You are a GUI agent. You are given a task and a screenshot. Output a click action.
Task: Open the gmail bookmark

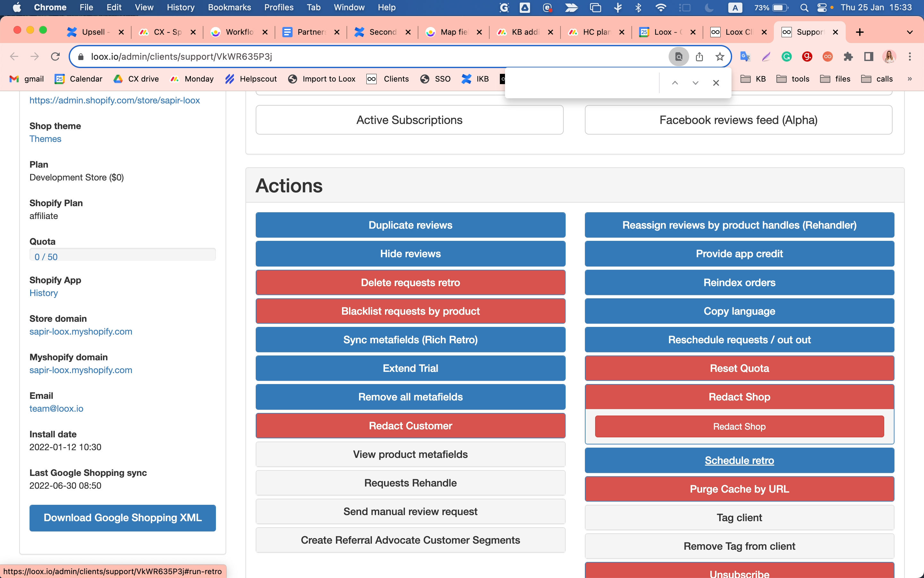[x=27, y=79]
